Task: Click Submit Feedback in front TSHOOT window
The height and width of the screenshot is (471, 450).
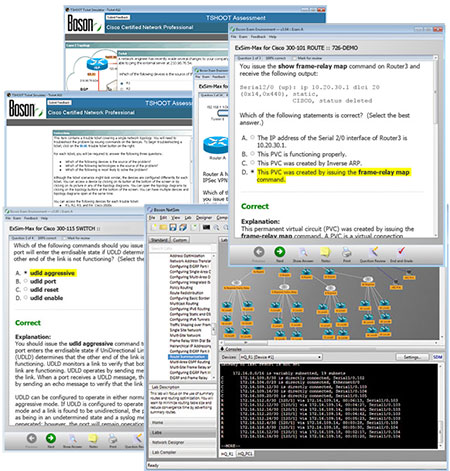Action: [x=59, y=103]
